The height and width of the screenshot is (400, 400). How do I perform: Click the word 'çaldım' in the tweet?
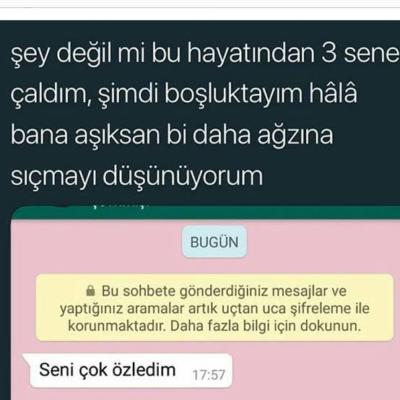tap(49, 94)
